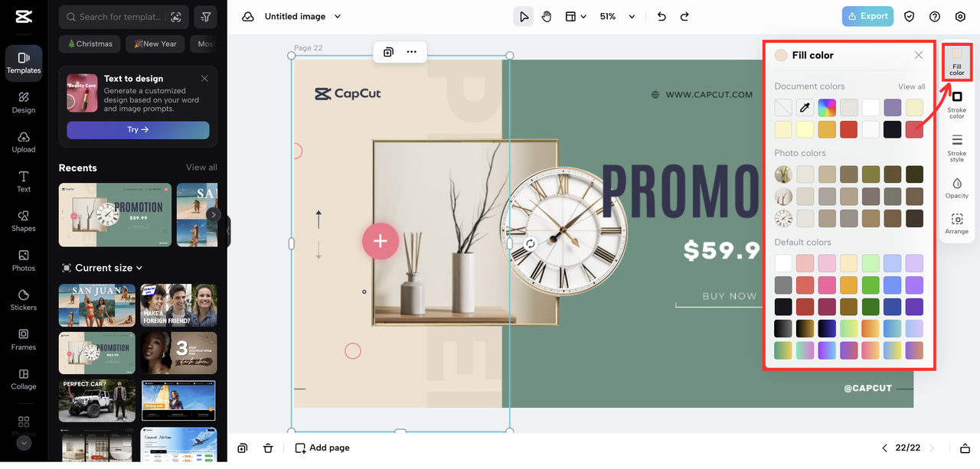Click the Redo arrow
Screen dimensions: 980x469
[x=684, y=16]
